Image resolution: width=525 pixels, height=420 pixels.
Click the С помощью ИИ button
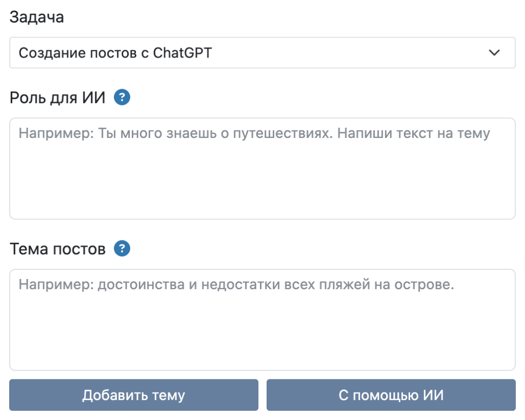point(391,395)
